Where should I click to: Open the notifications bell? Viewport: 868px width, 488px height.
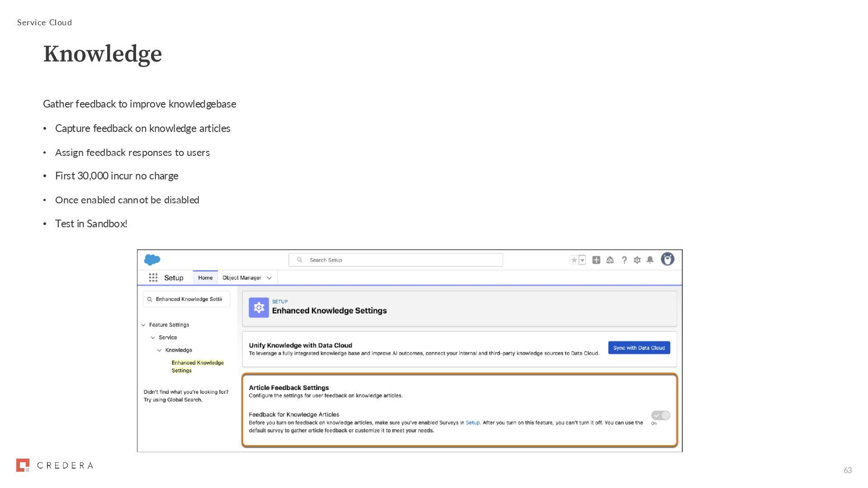click(x=650, y=260)
